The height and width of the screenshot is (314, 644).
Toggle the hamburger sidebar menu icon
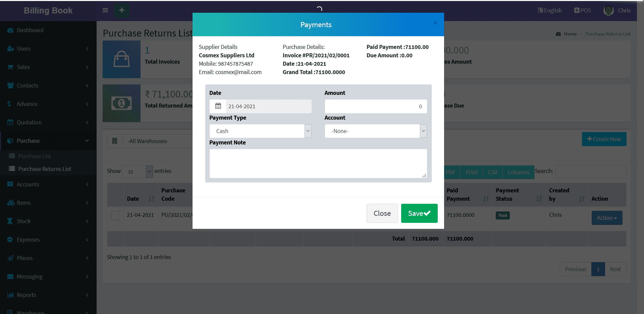click(105, 10)
